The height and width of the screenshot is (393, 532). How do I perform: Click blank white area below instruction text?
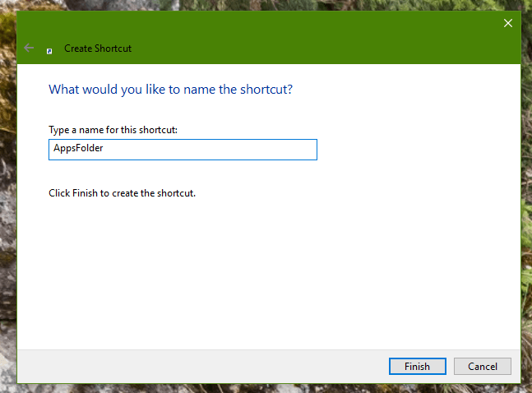238,271
